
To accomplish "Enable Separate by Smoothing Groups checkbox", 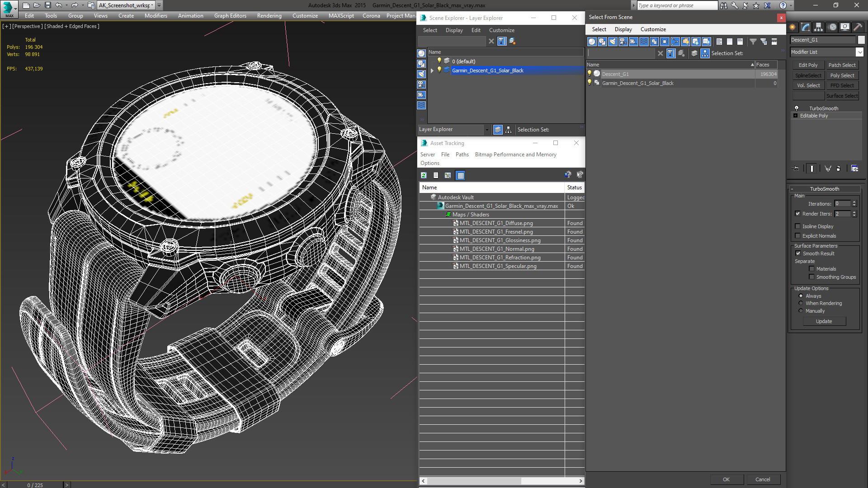I will (x=811, y=277).
